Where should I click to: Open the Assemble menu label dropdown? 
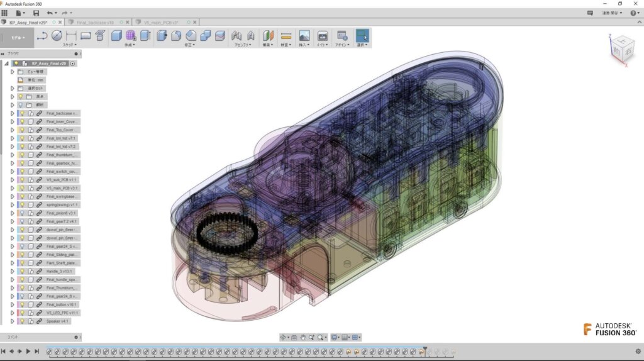243,45
